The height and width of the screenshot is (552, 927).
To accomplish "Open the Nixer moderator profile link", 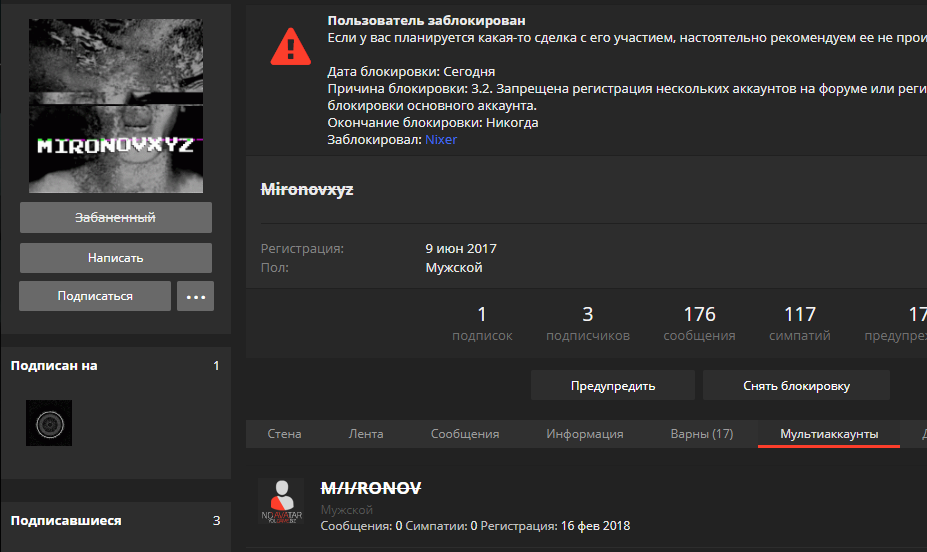I will click(441, 139).
